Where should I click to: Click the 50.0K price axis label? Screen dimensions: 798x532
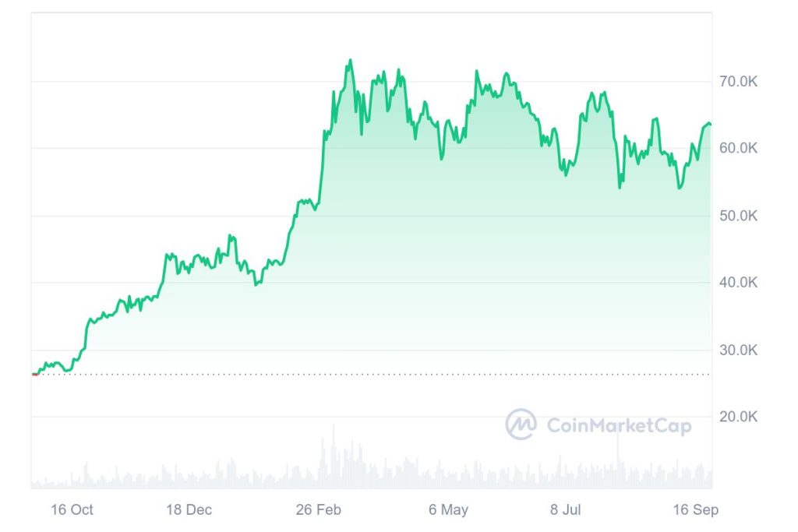(739, 216)
